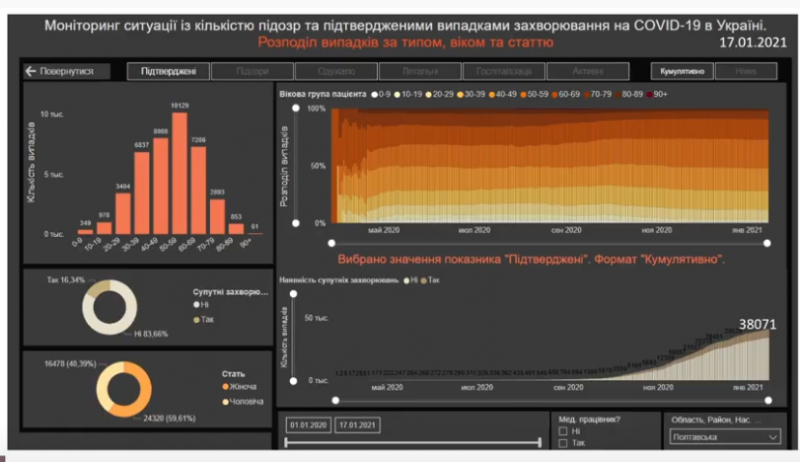800x462 pixels.
Task: Click the Ні legend dot under Супутні захворю…
Action: 196,304
